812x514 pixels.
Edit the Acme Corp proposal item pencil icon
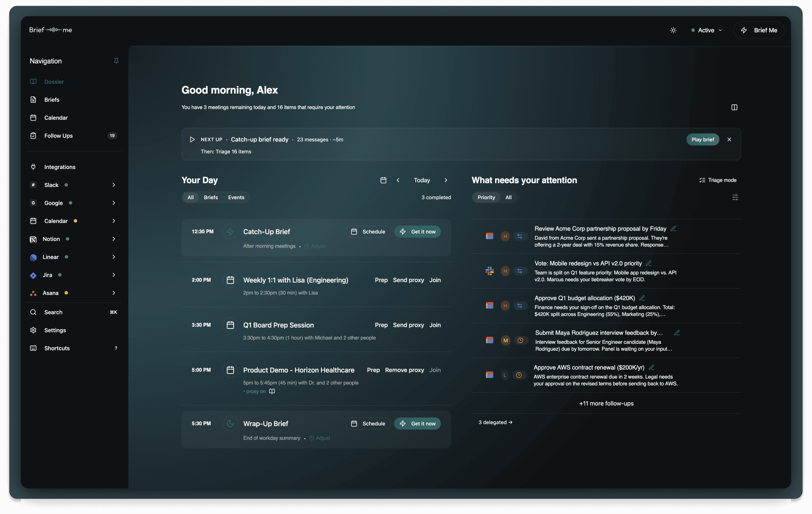tap(673, 228)
